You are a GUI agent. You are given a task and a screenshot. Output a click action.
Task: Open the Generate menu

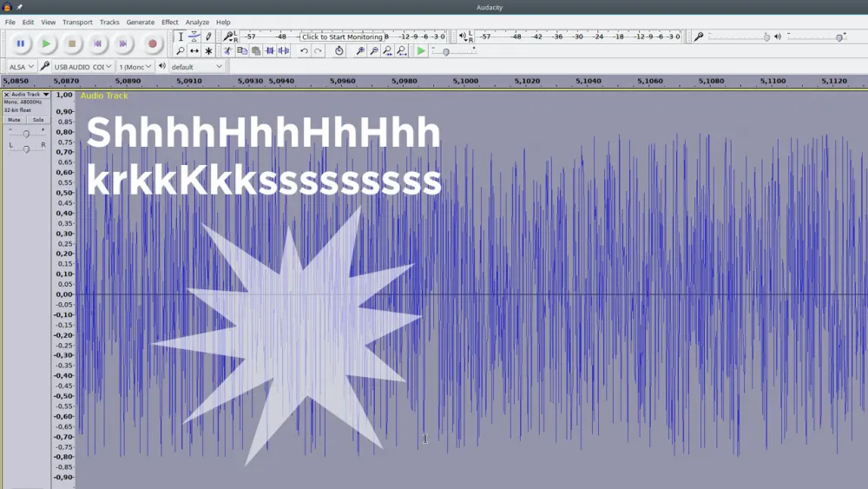point(141,22)
